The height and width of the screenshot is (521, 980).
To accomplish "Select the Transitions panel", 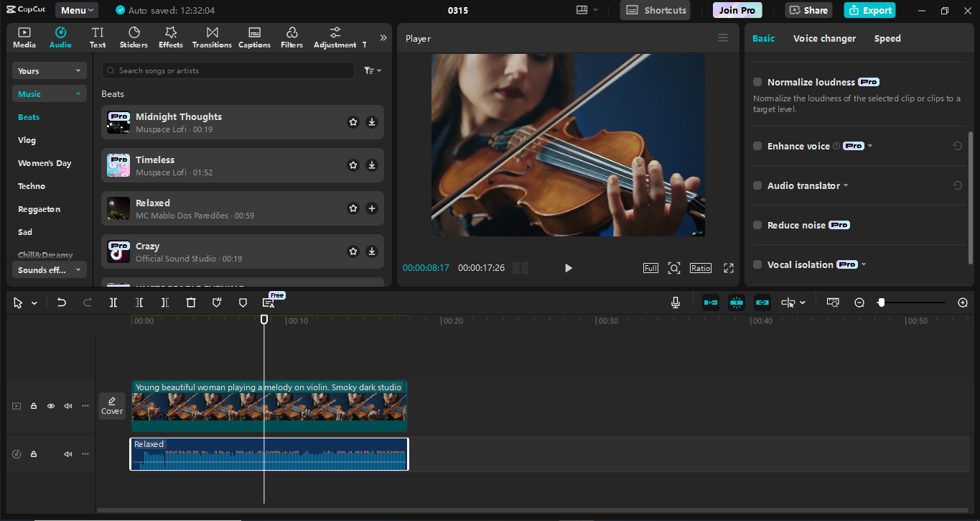I will pos(212,37).
